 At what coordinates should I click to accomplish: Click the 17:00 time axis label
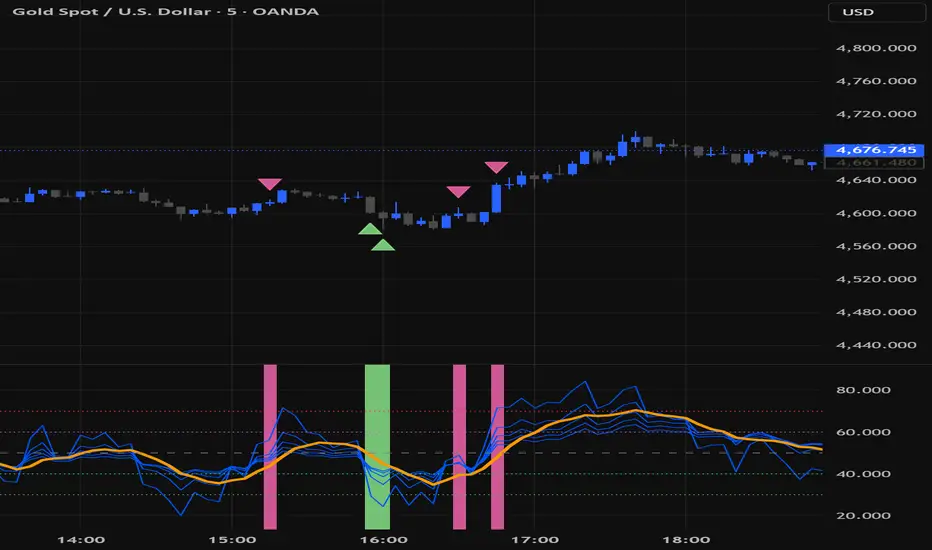535,540
